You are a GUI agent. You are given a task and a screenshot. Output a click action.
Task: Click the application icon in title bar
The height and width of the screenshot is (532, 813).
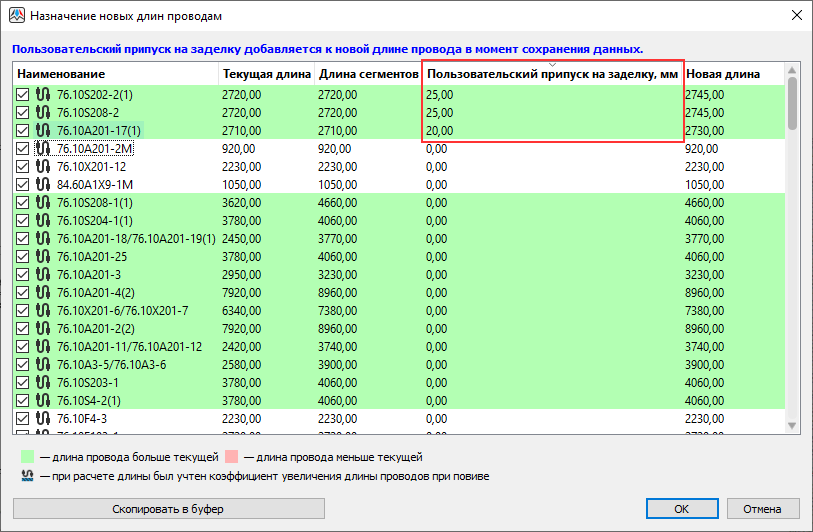(16, 16)
